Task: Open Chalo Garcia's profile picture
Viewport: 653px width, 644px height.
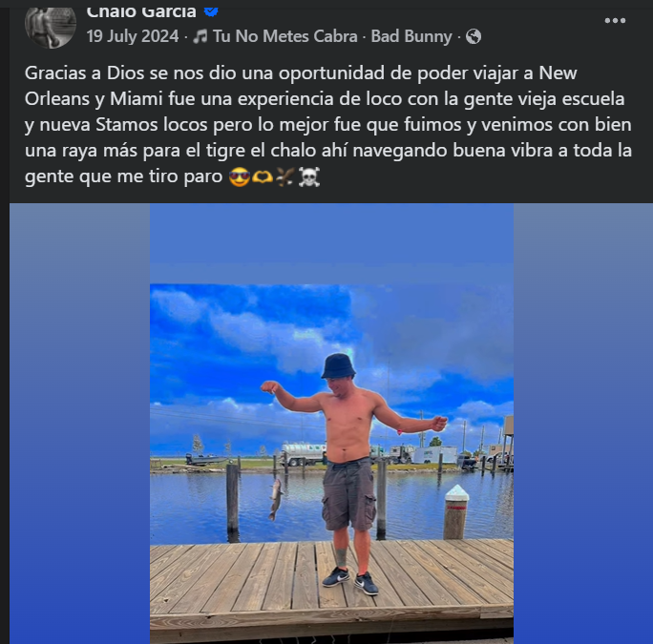Action: (x=51, y=27)
